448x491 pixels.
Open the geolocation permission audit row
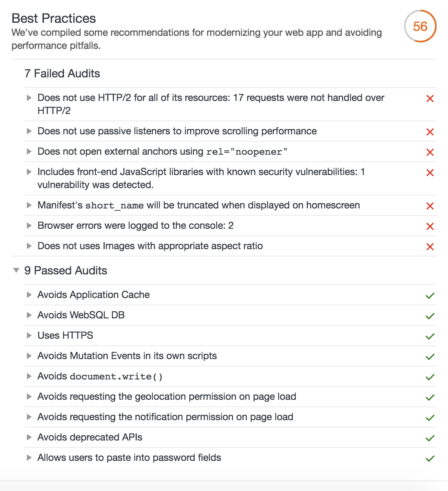pos(167,397)
